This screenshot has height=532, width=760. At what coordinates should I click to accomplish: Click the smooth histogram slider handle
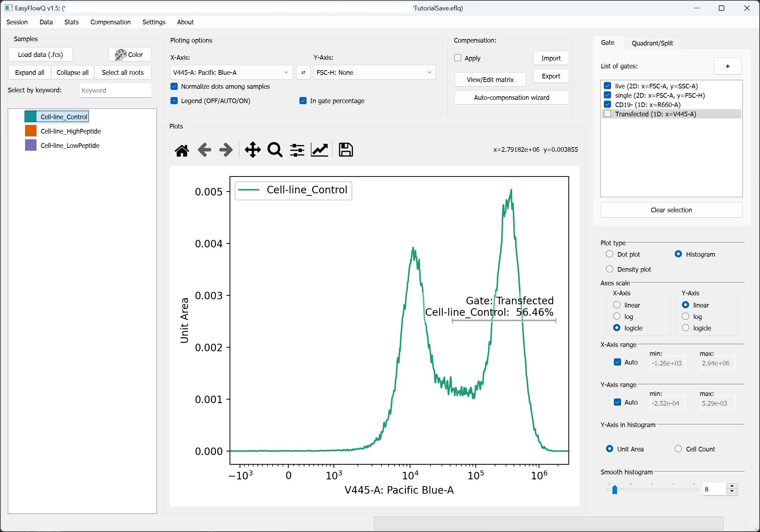pyautogui.click(x=615, y=489)
